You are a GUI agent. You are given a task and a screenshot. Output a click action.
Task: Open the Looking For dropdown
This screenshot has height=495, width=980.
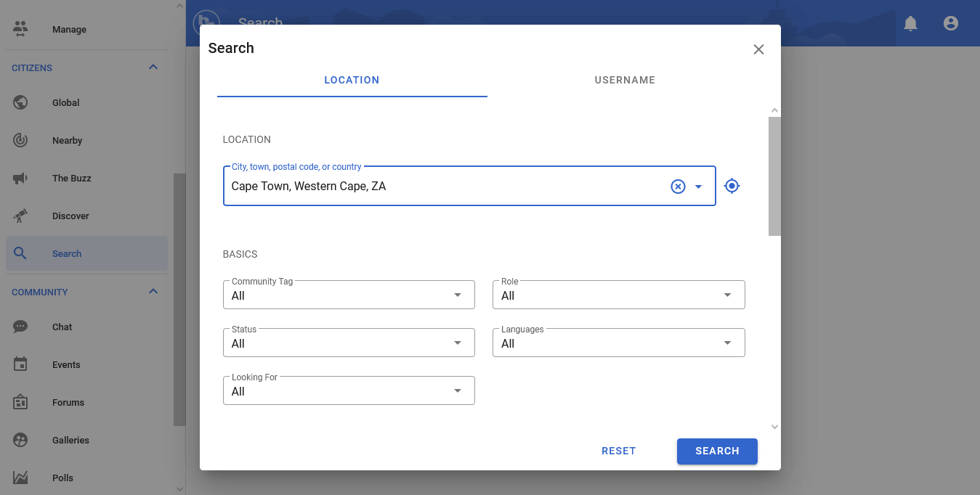pyautogui.click(x=349, y=390)
